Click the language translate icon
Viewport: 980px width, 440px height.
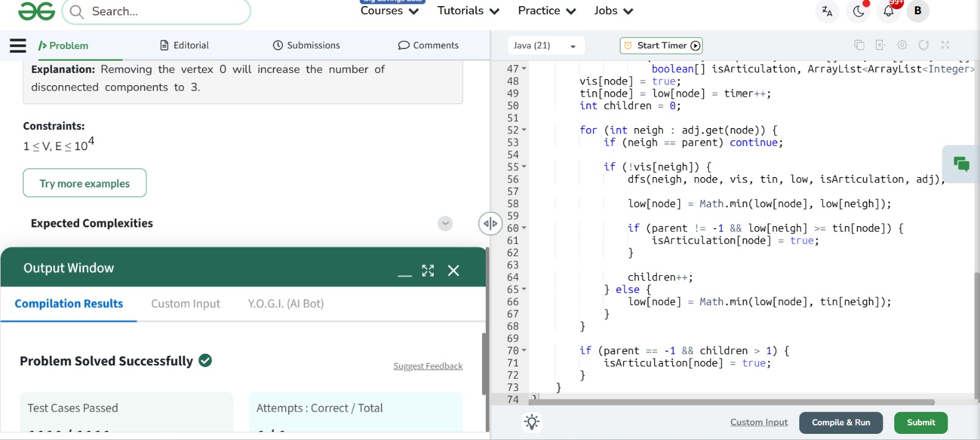tap(827, 11)
